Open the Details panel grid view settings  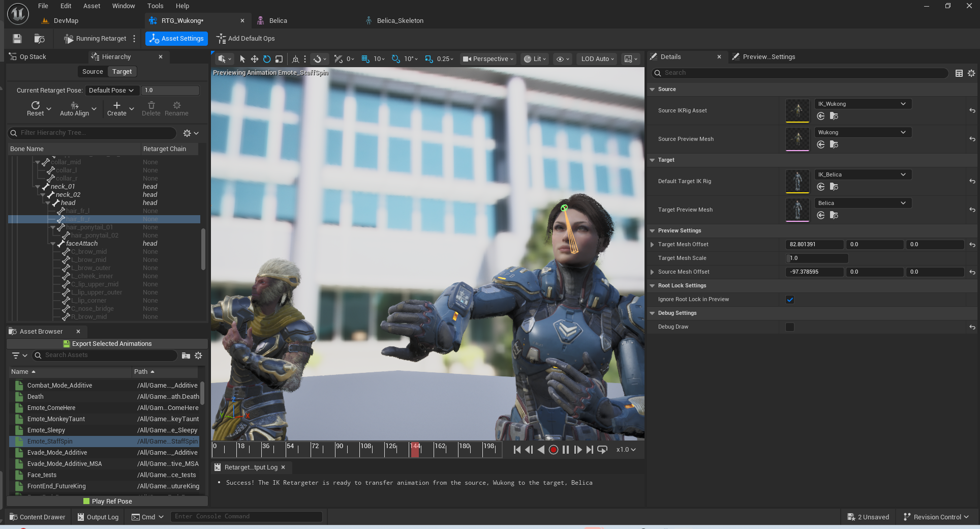click(x=959, y=73)
